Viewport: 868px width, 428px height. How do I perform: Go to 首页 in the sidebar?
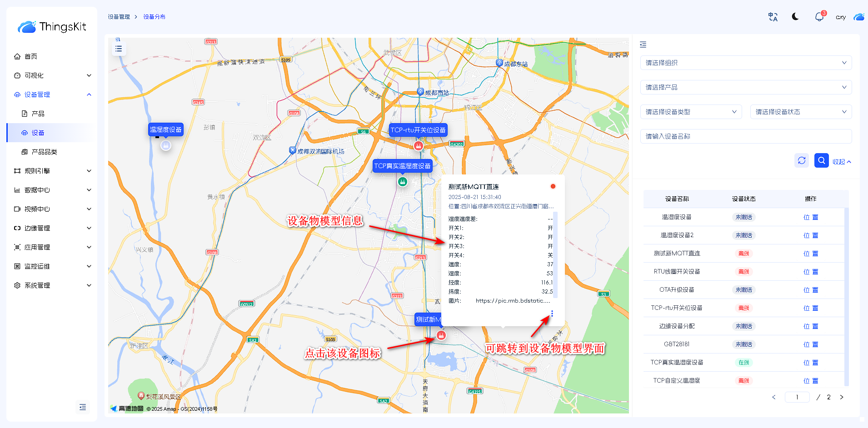tap(31, 56)
